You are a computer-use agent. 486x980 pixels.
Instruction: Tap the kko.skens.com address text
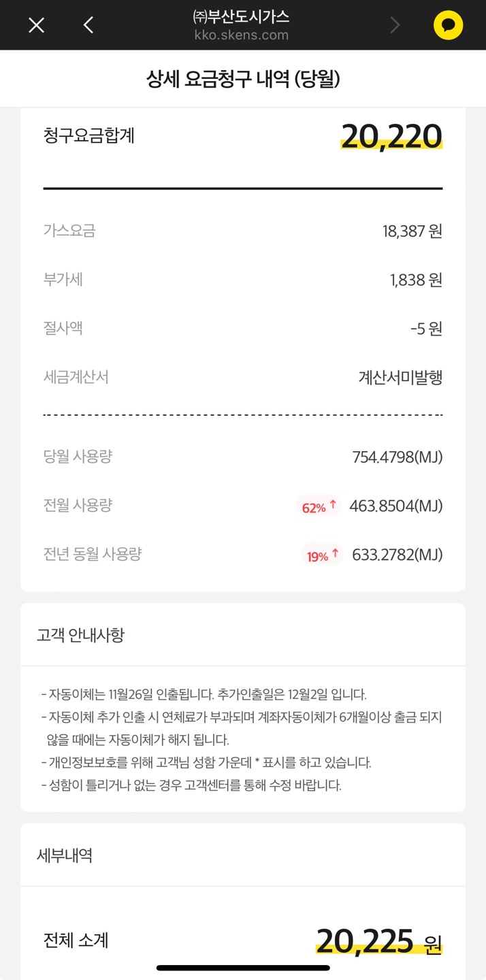242,35
